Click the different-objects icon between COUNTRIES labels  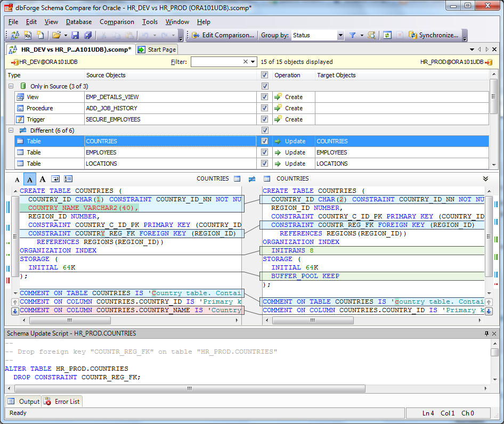click(x=252, y=179)
